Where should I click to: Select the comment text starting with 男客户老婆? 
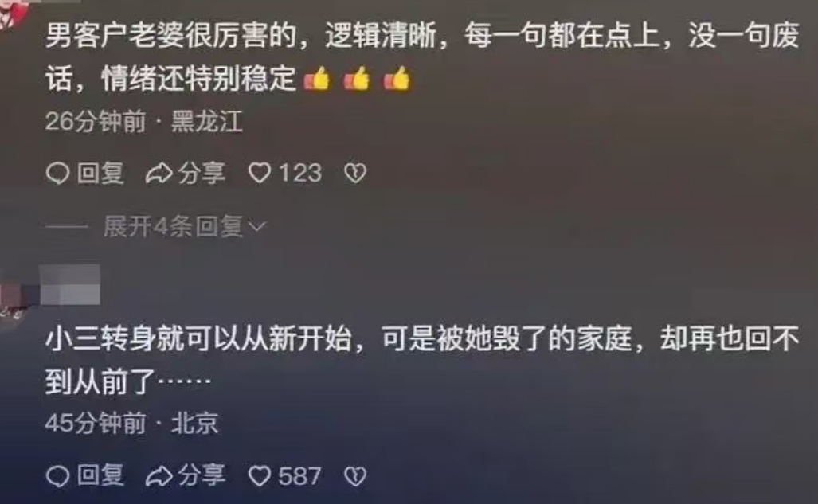(422, 57)
